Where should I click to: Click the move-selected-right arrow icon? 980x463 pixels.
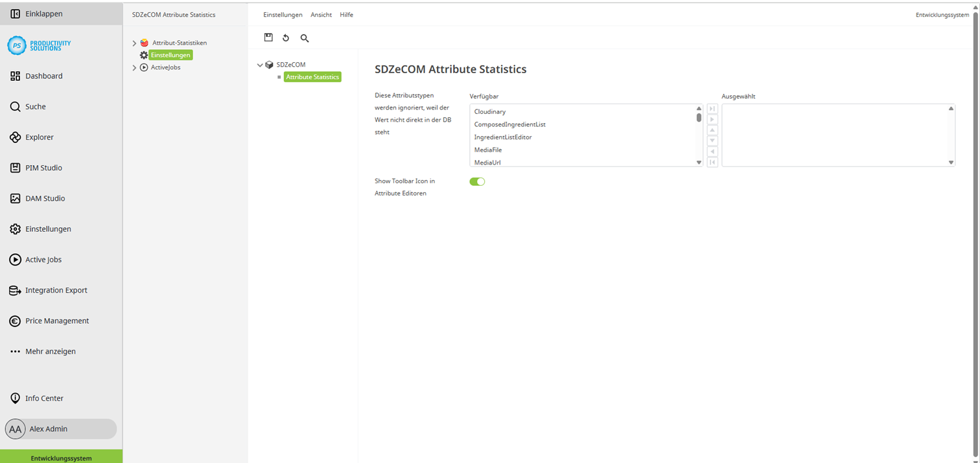(x=712, y=119)
